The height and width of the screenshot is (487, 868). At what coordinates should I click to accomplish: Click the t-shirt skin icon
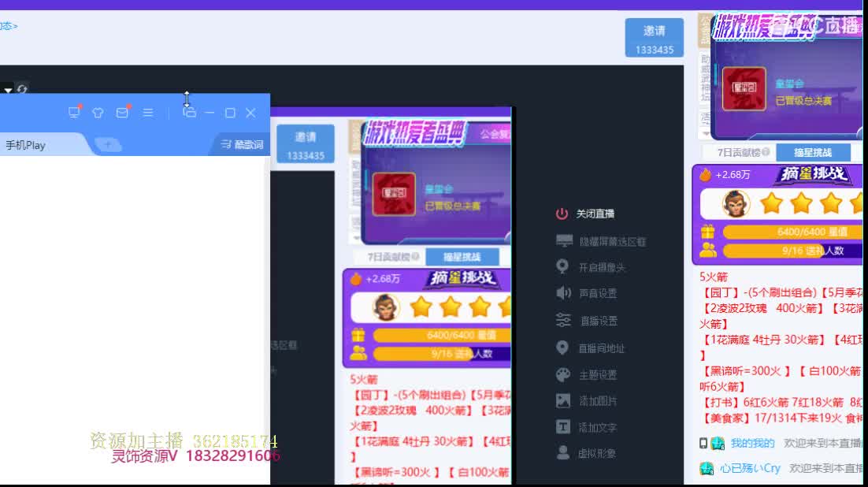click(x=98, y=112)
